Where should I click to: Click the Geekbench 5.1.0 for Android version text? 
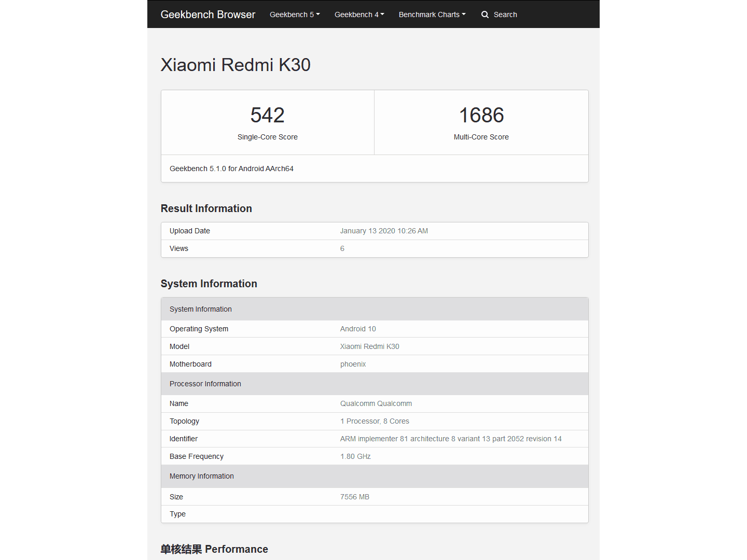point(231,169)
